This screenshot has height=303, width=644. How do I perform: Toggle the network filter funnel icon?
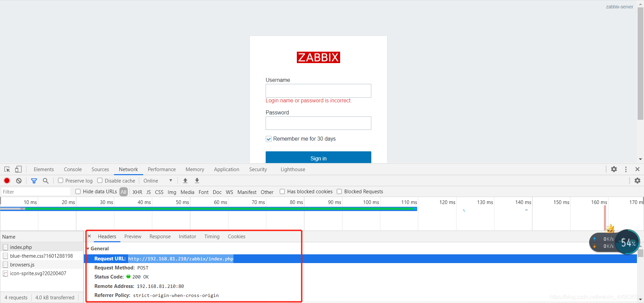pyautogui.click(x=34, y=181)
